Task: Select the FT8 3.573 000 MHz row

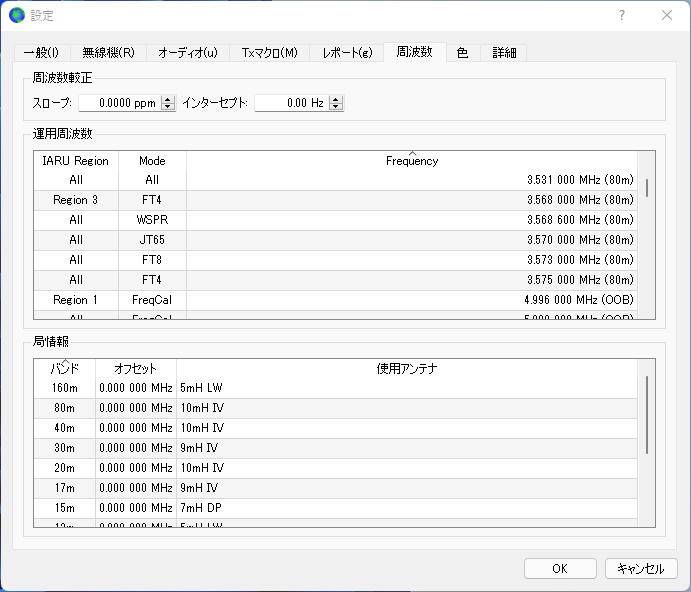Action: point(336,260)
